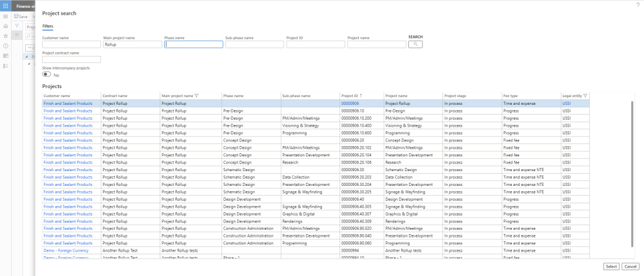
Task: Expand the hamburger navigation menu
Action: pyautogui.click(x=5, y=16)
